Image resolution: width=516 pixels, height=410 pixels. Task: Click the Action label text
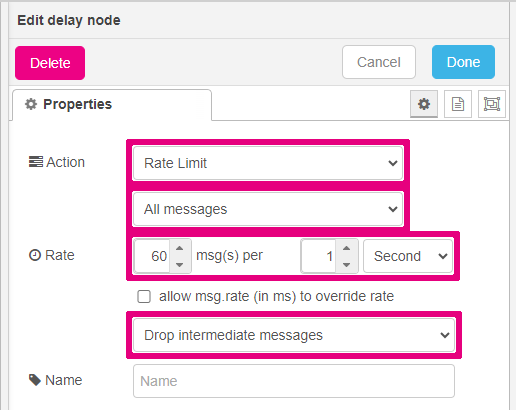(66, 162)
